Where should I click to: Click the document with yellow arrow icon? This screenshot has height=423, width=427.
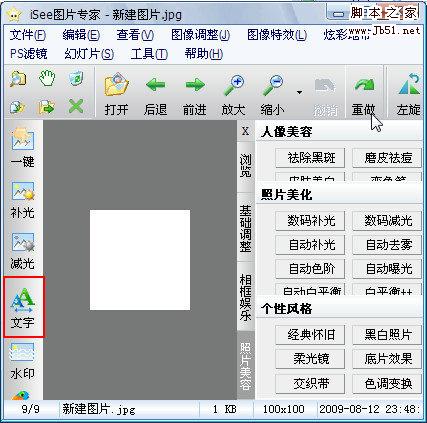pyautogui.click(x=18, y=107)
